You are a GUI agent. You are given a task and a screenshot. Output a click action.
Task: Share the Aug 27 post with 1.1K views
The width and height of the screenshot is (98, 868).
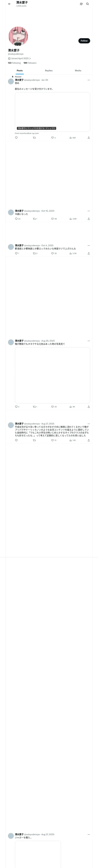[89, 440]
